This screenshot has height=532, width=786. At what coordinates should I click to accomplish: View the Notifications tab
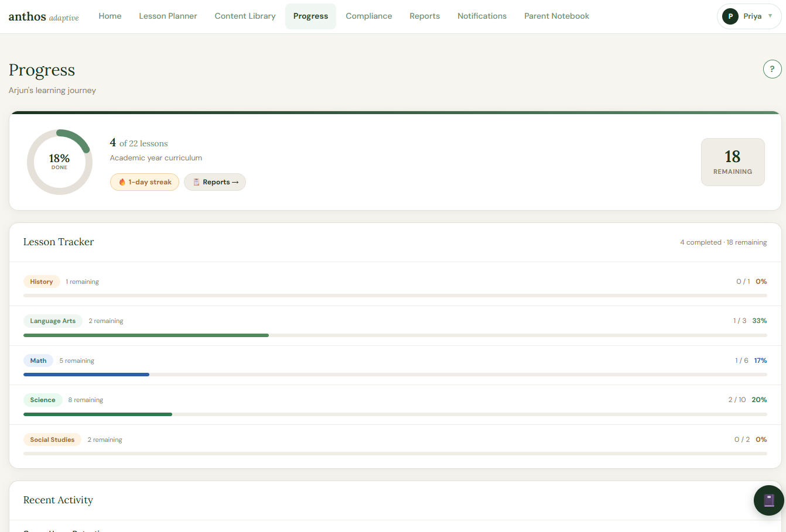click(x=482, y=16)
